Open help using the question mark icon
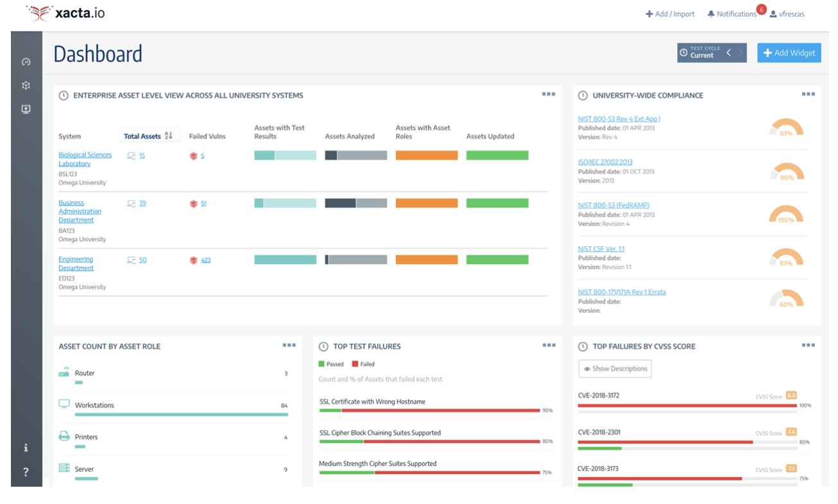Screen dimensions: 838x504 coord(26,471)
